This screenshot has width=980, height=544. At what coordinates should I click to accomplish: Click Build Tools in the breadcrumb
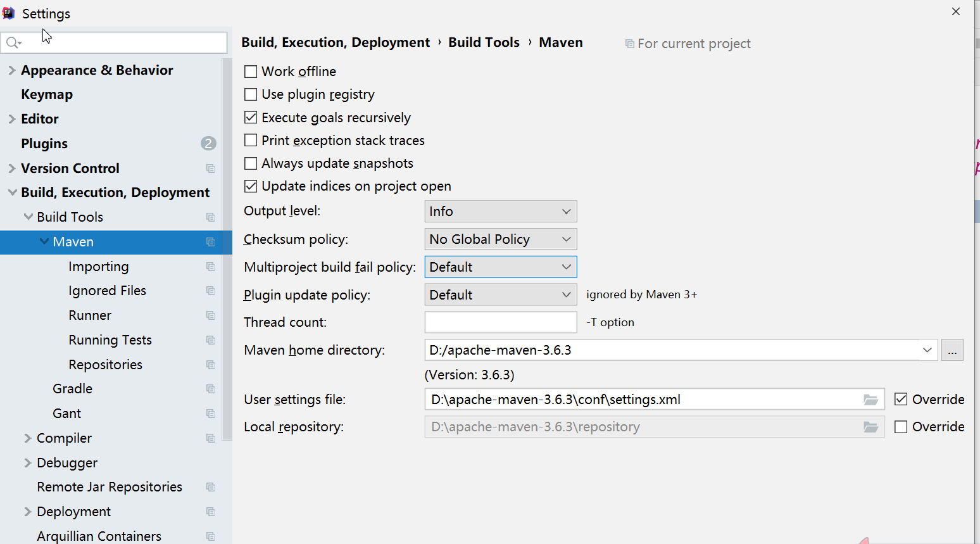coord(484,42)
